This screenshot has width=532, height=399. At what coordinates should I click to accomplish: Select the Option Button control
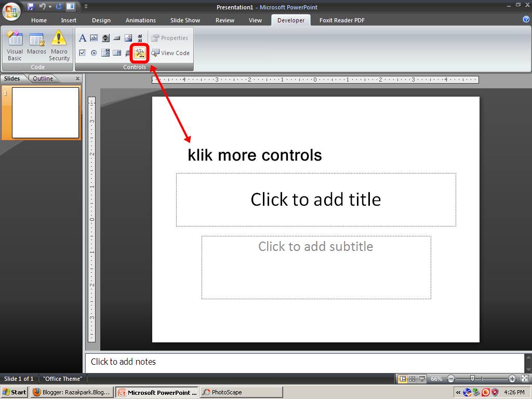tap(94, 52)
